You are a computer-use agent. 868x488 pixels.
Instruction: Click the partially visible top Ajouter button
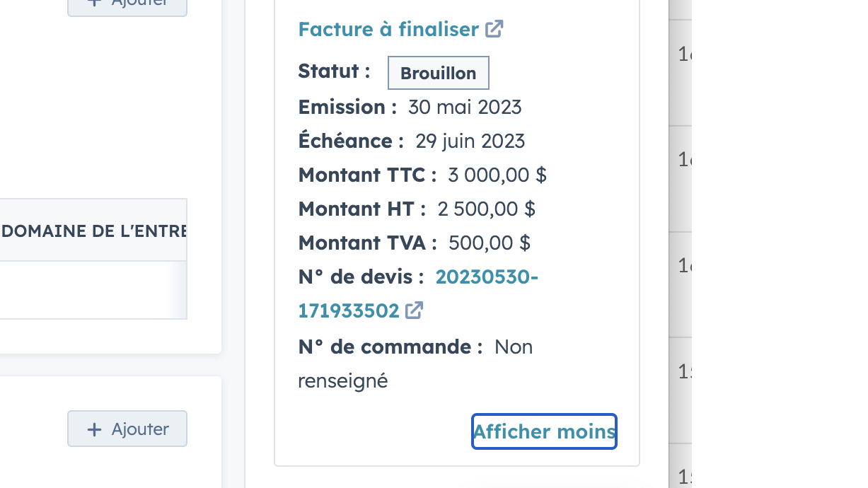click(127, 6)
